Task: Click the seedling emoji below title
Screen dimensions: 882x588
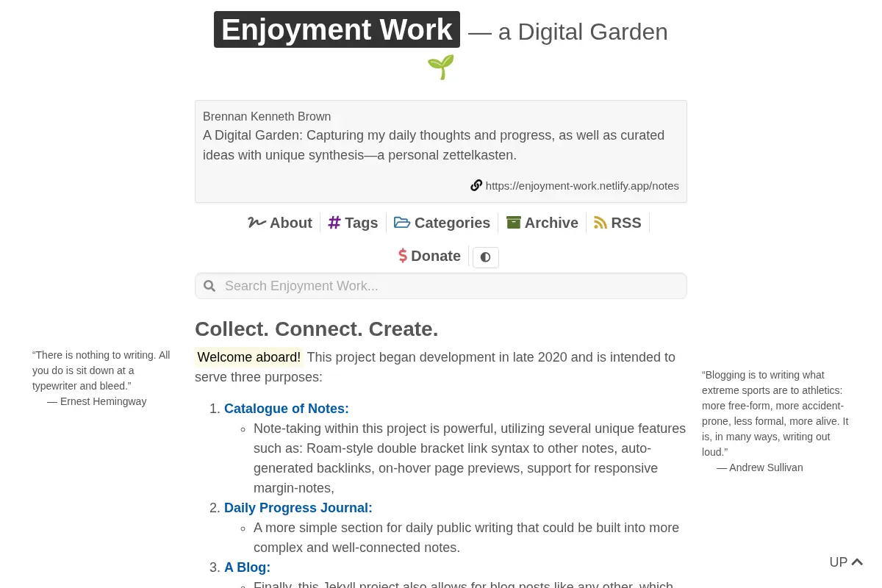Action: 441,67
